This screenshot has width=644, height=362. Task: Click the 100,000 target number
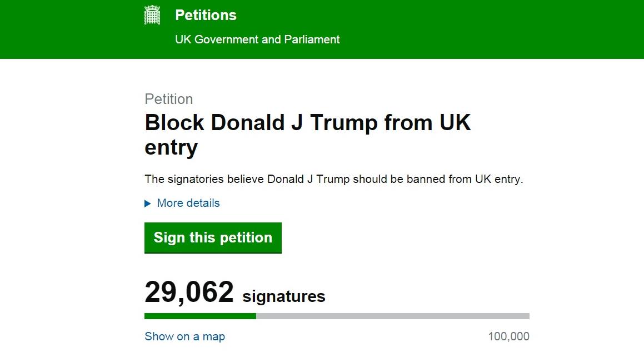508,336
